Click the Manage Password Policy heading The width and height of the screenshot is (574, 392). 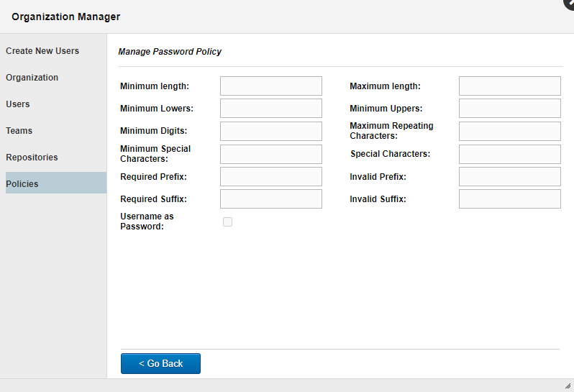tap(170, 52)
